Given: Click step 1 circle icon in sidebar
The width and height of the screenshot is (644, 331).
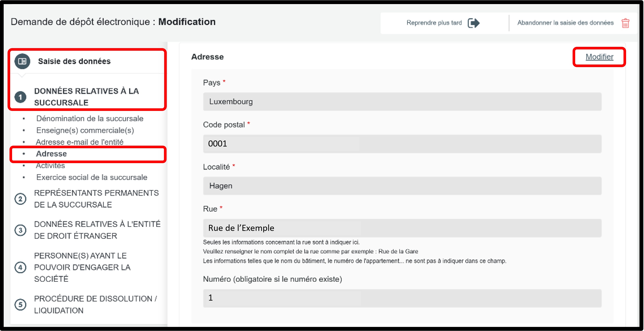Looking at the screenshot, I should pos(20,97).
